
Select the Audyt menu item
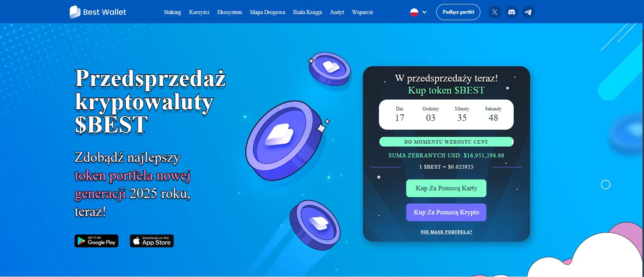point(337,12)
